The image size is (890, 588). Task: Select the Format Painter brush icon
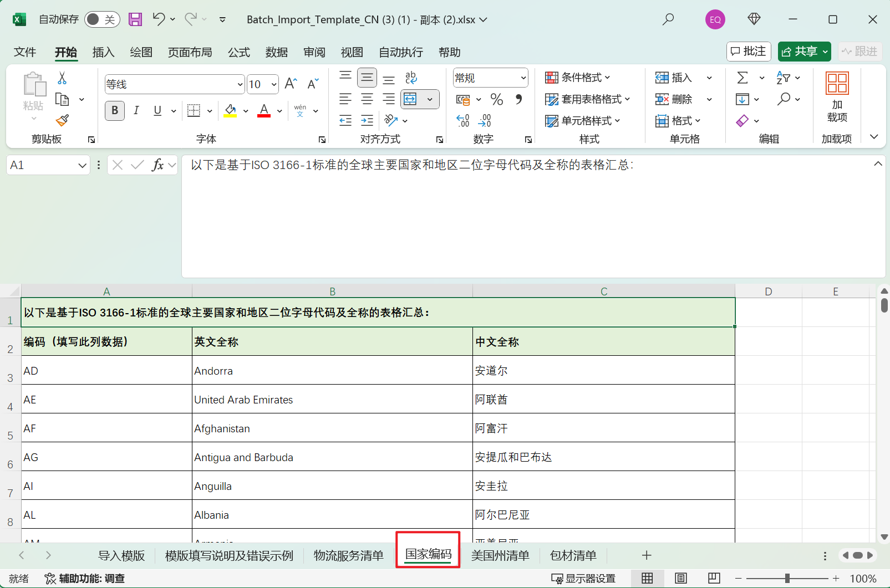coord(62,120)
